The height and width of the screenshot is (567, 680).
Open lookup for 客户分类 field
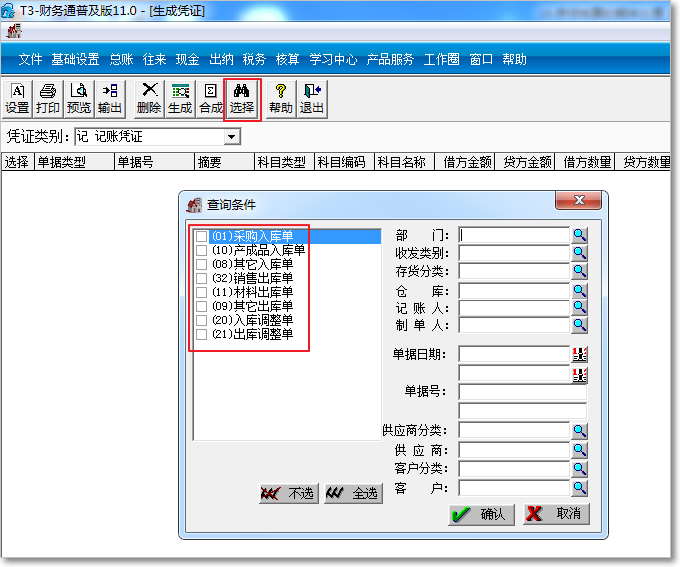pos(579,469)
